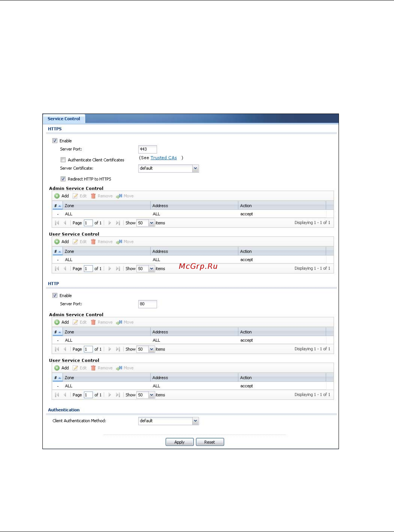
Task: Remove rule in HTTP Admin Service Control
Action: [102, 322]
